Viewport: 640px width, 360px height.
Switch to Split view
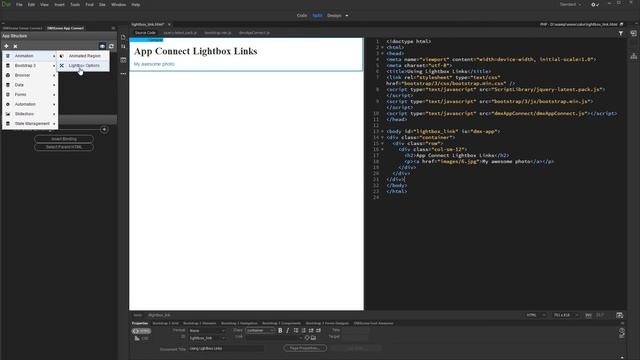317,16
